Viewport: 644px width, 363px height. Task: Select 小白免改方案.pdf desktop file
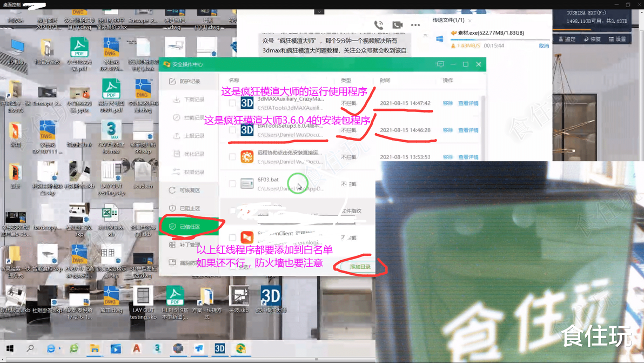tap(79, 54)
